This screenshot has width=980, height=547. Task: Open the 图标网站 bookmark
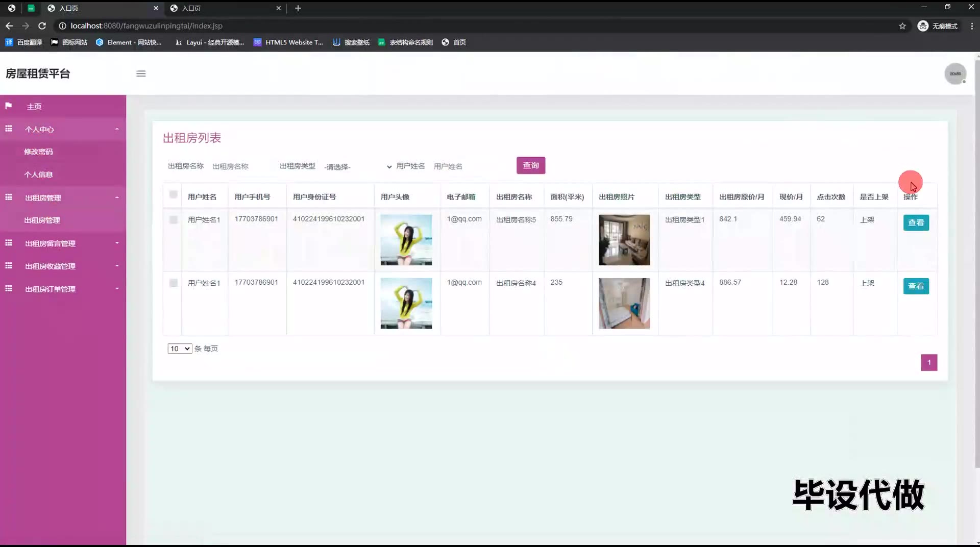69,42
